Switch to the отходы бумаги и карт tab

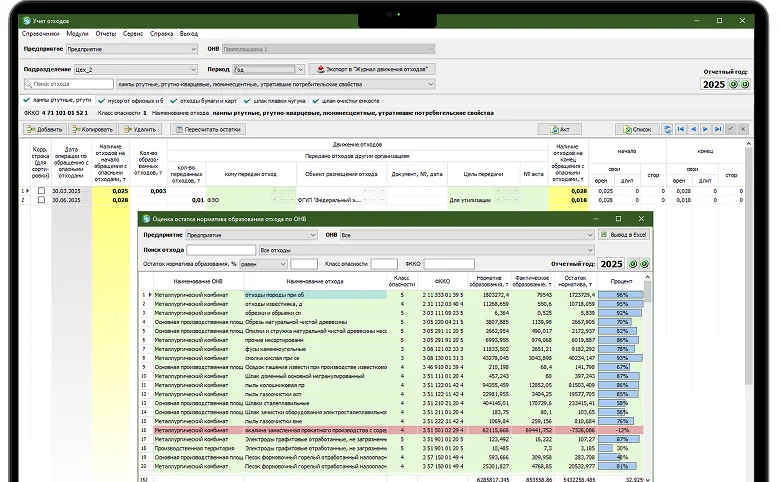(x=207, y=100)
